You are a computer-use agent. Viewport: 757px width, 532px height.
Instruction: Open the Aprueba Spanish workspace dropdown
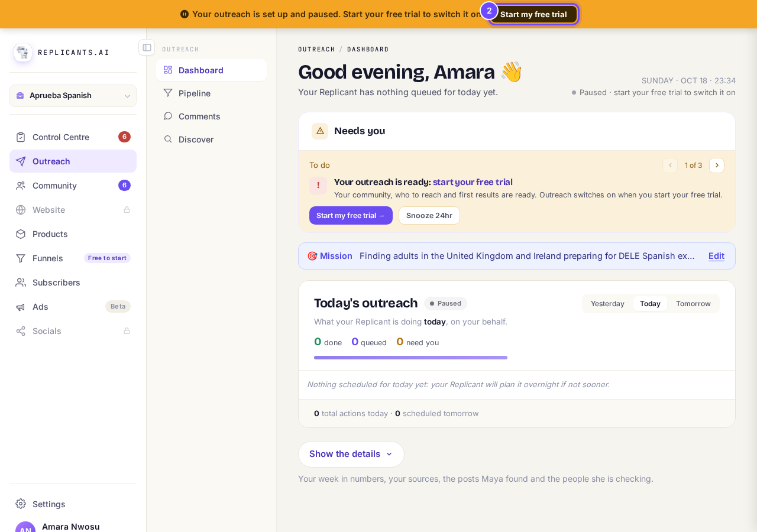pos(73,96)
